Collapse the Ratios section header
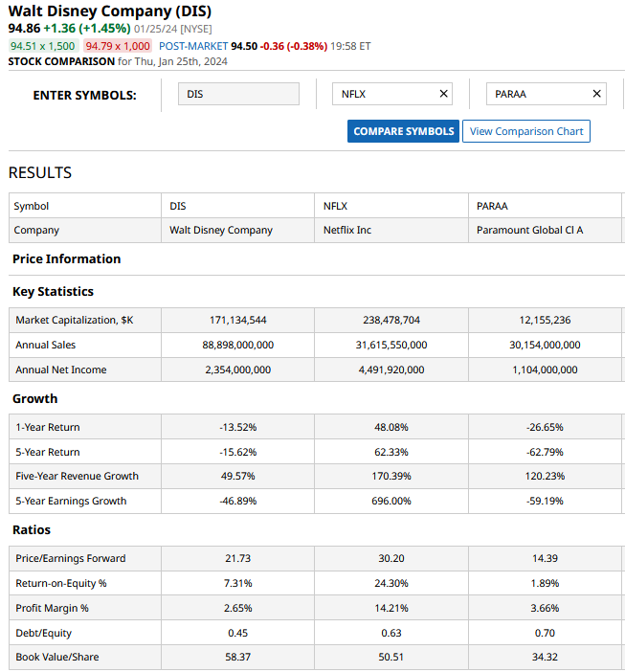This screenshot has height=672, width=625. (x=32, y=529)
